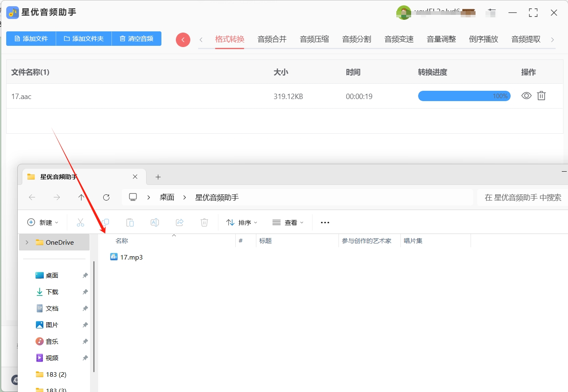Click the user avatar icon
568x392 pixels.
[403, 12]
